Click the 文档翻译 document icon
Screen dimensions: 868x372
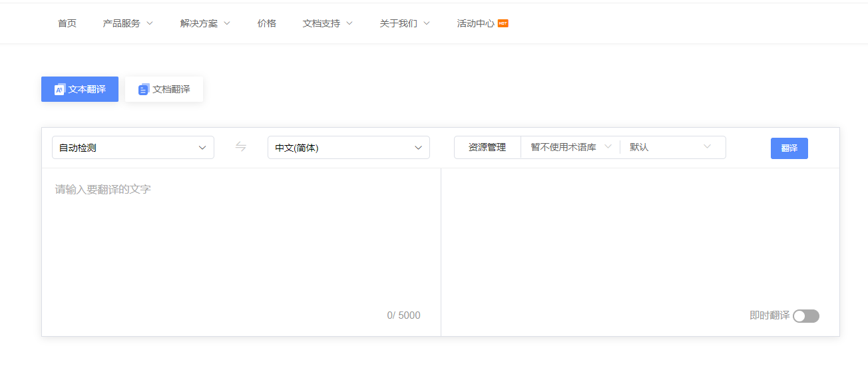pos(143,89)
